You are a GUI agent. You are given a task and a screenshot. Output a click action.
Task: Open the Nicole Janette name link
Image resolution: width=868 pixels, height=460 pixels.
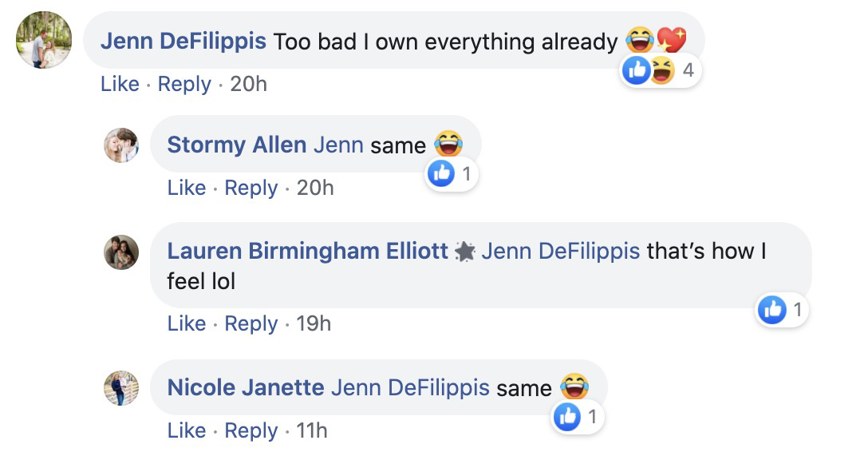(246, 387)
